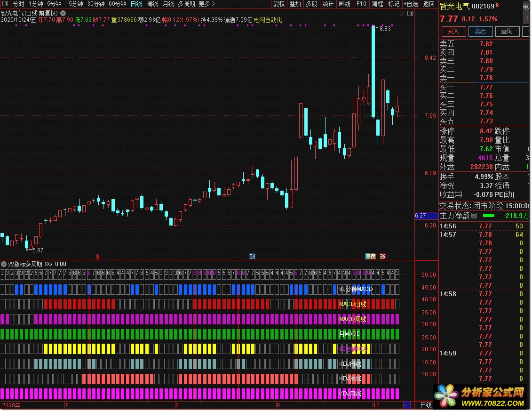Click the 智光电气 stock name in the quote panel
This screenshot has width=532, height=411.
tap(455, 6)
